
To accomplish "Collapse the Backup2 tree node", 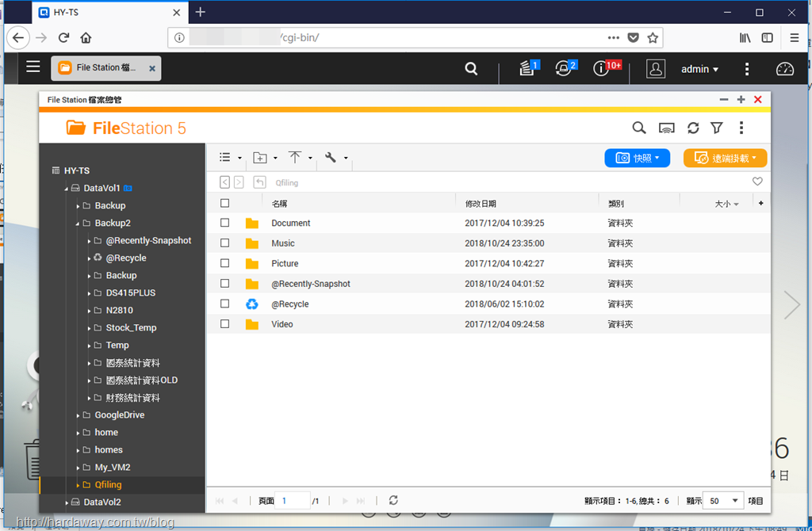I will pos(78,223).
